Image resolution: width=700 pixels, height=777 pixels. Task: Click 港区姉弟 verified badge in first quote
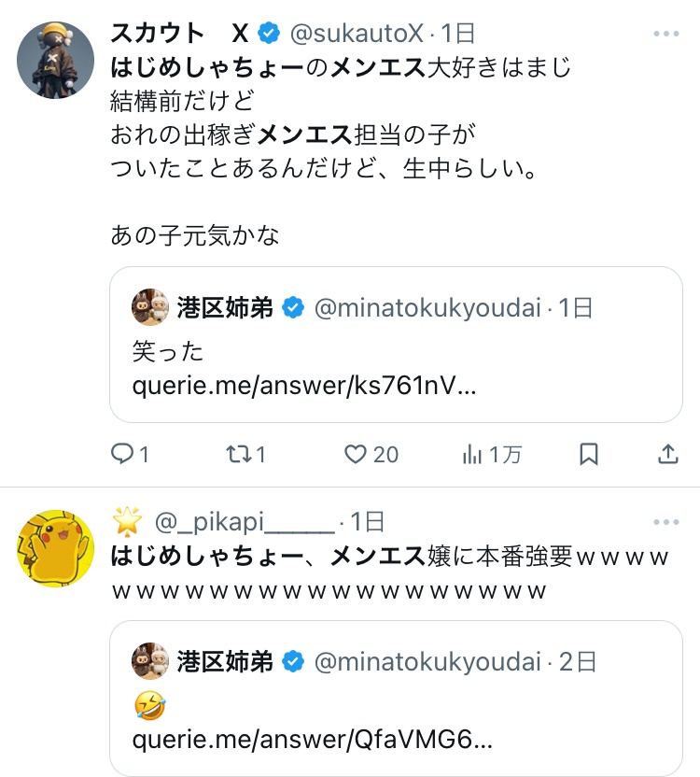click(293, 308)
